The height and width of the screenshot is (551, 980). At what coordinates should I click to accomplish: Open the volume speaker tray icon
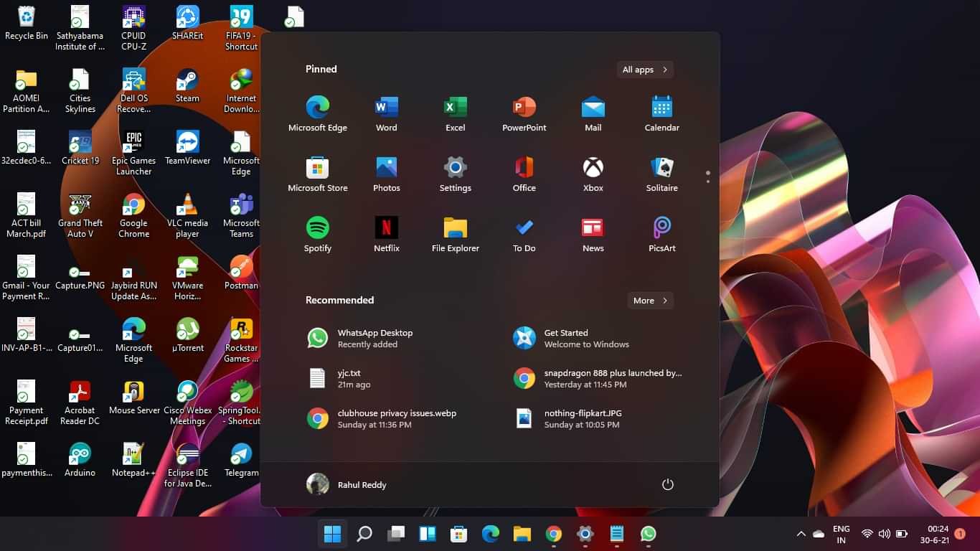(884, 534)
